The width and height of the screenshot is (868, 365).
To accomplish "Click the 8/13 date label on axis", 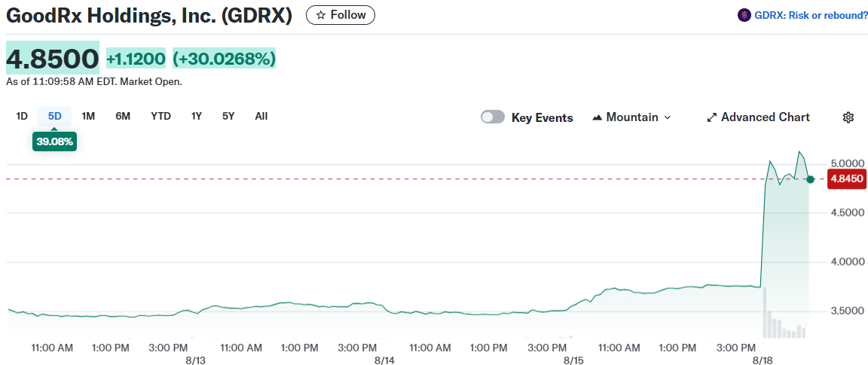I will pyautogui.click(x=196, y=360).
